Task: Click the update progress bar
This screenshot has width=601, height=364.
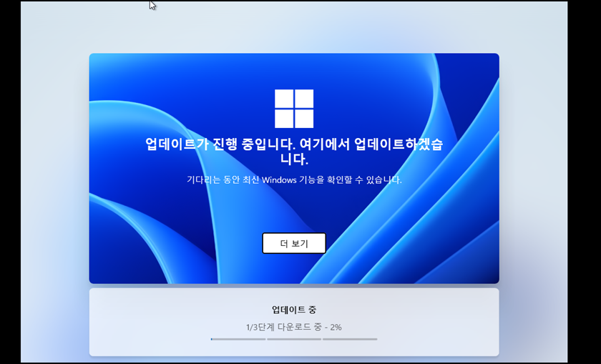Action: pos(294,339)
